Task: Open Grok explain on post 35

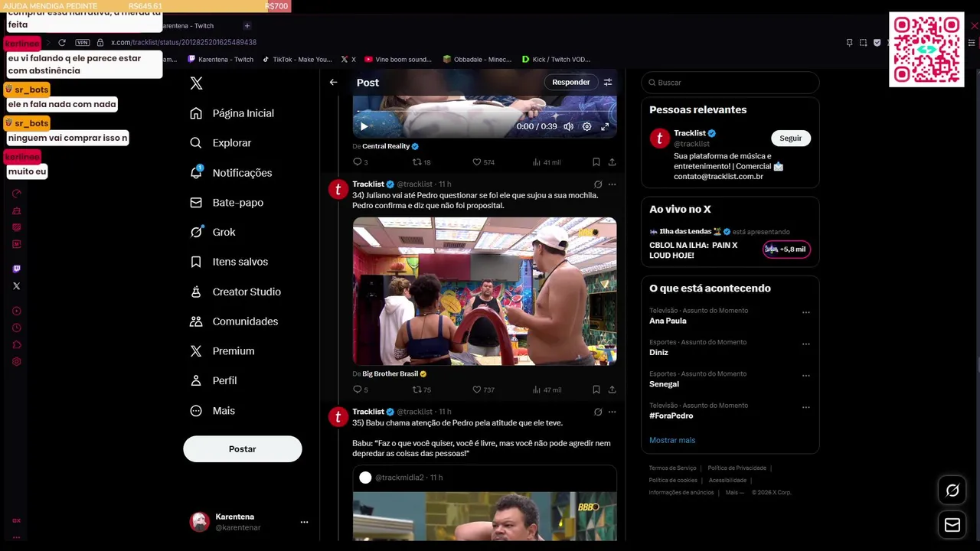Action: point(597,412)
